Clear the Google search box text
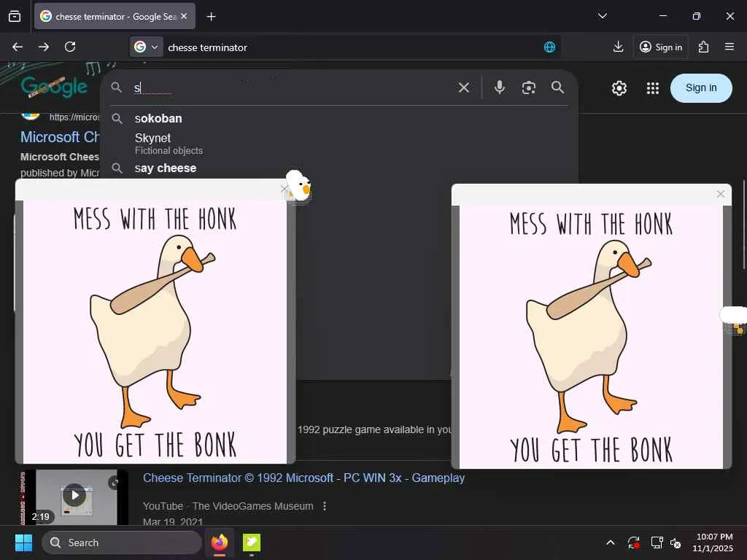Image resolution: width=747 pixels, height=560 pixels. click(463, 87)
